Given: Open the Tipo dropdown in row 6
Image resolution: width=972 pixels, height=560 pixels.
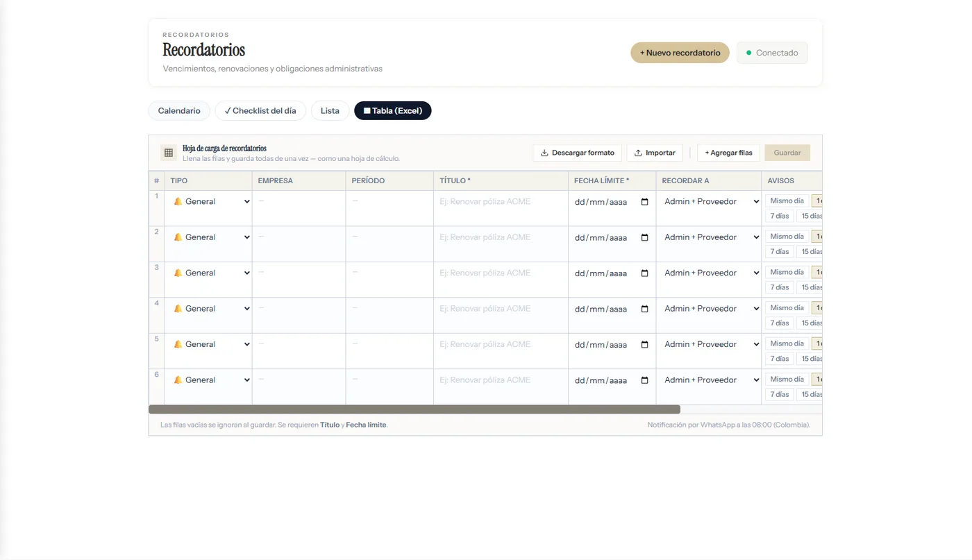Looking at the screenshot, I should point(209,380).
